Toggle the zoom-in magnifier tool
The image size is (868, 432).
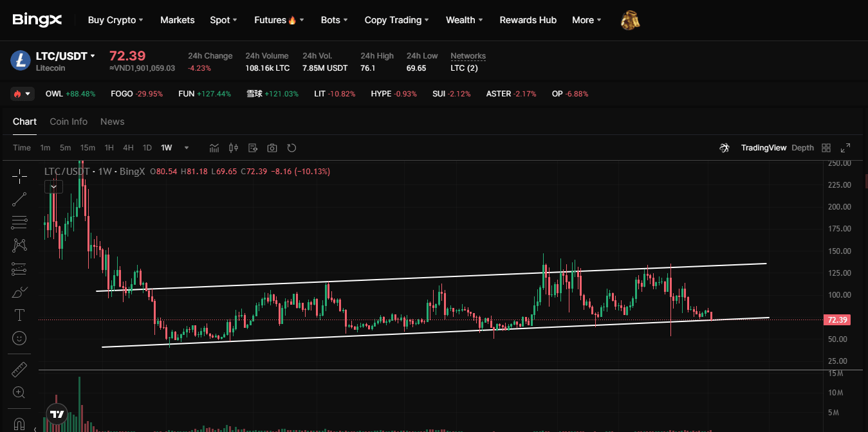[x=19, y=392]
